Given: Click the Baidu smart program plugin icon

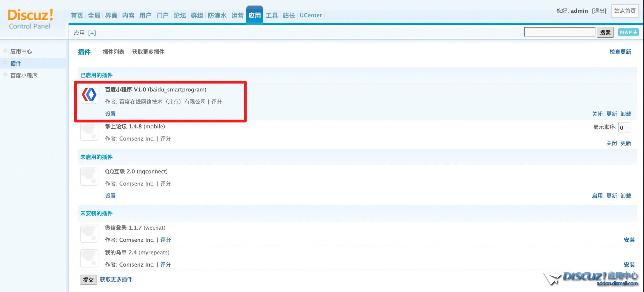Looking at the screenshot, I should point(89,95).
